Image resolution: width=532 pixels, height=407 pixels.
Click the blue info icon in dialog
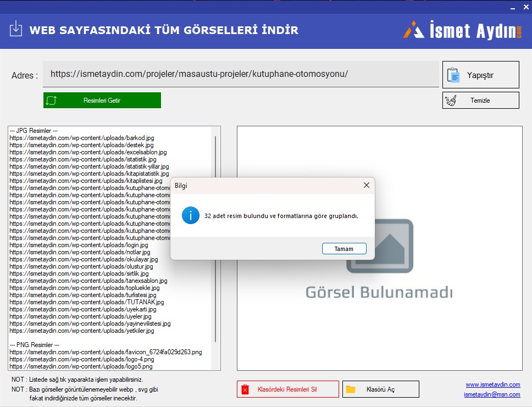[x=190, y=215]
